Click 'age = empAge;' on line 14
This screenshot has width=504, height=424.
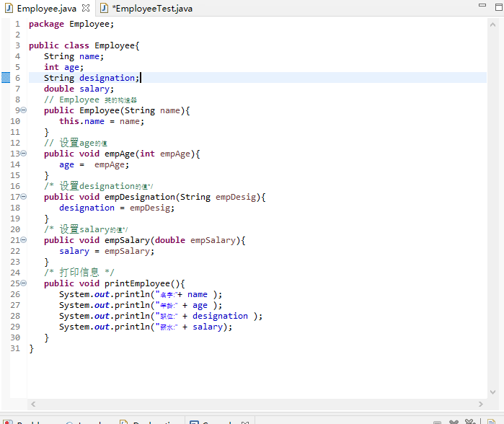pyautogui.click(x=94, y=164)
